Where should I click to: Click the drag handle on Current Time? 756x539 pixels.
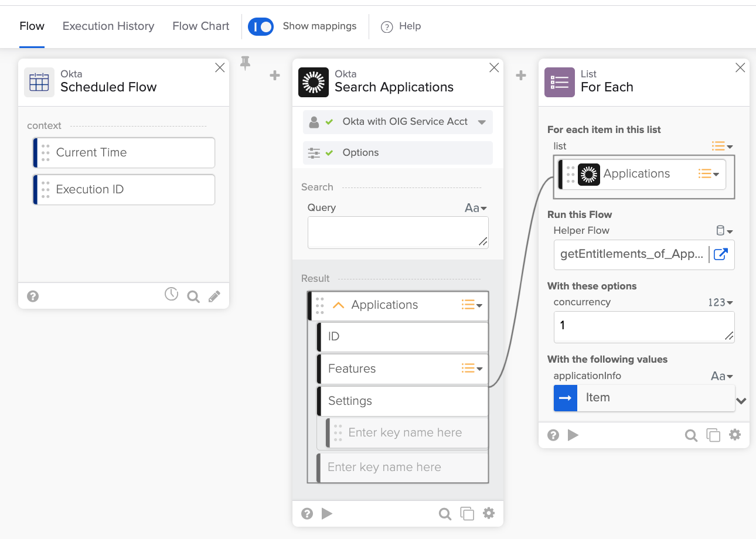(x=45, y=153)
